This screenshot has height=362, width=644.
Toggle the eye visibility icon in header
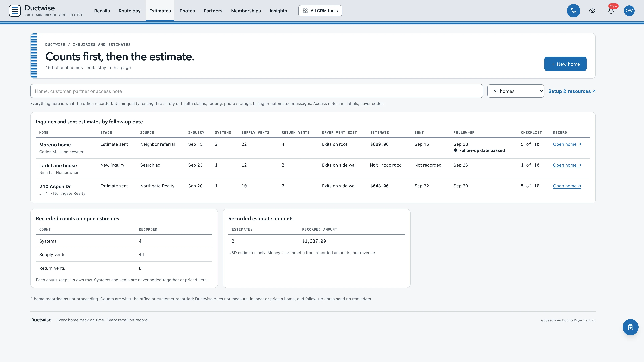[x=592, y=11]
